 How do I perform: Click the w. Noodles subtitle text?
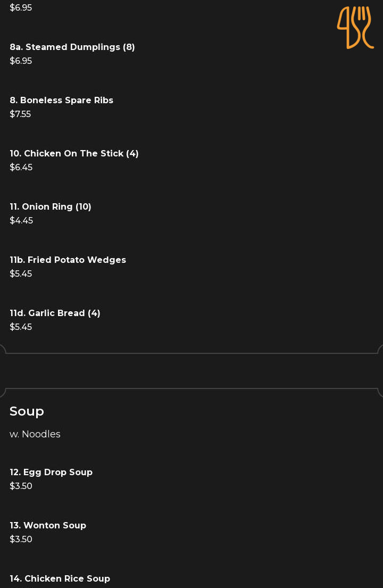tap(35, 434)
